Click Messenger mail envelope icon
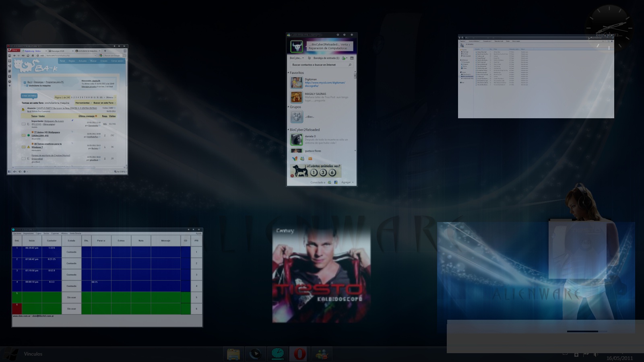 pyautogui.click(x=310, y=158)
